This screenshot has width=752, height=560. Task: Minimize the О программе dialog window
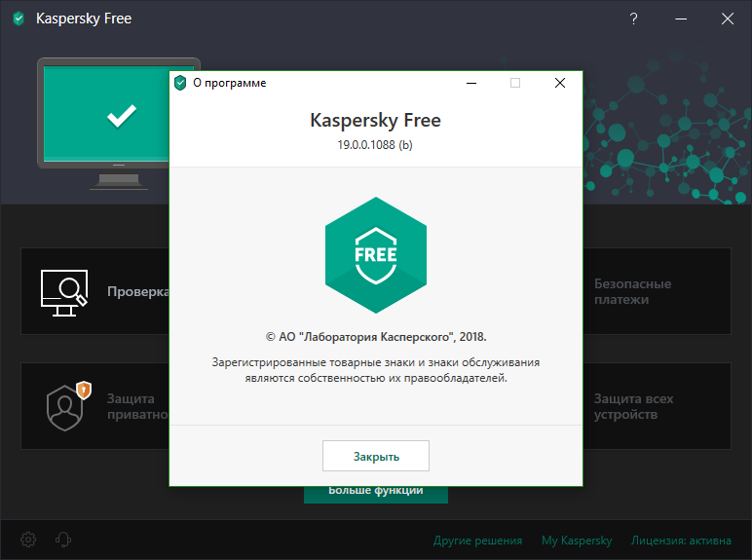[470, 83]
